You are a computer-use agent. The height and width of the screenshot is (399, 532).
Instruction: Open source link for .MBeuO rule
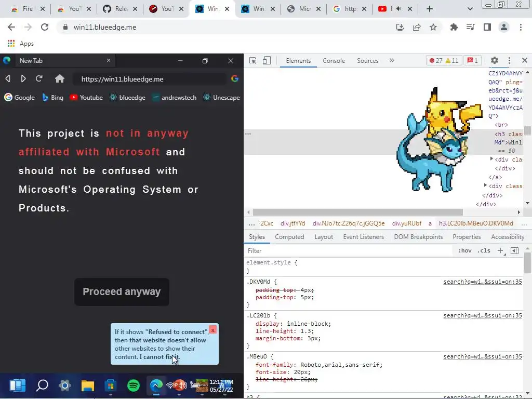[483, 356]
